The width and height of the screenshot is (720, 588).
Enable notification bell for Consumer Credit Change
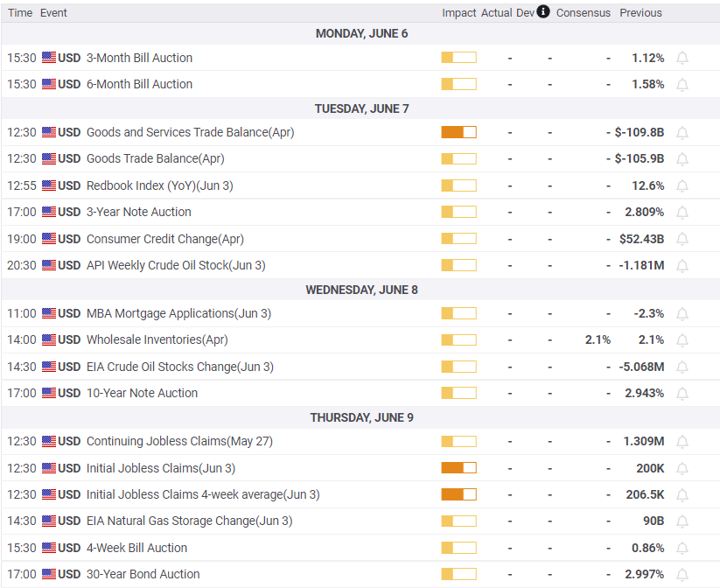(682, 239)
